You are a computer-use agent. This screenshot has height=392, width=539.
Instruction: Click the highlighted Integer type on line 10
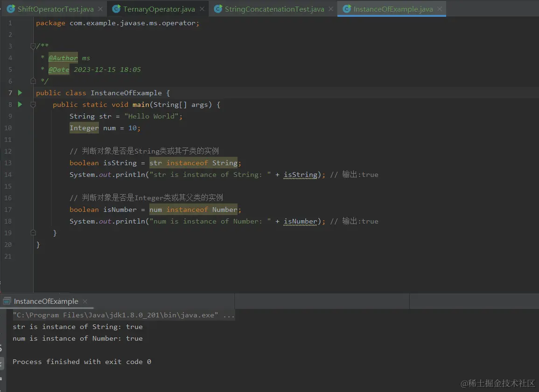tap(84, 128)
